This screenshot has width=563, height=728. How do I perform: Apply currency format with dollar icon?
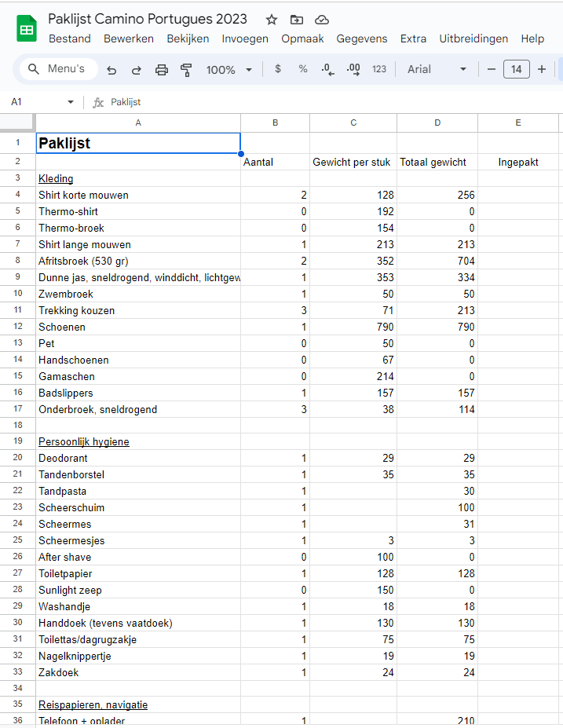coord(278,69)
